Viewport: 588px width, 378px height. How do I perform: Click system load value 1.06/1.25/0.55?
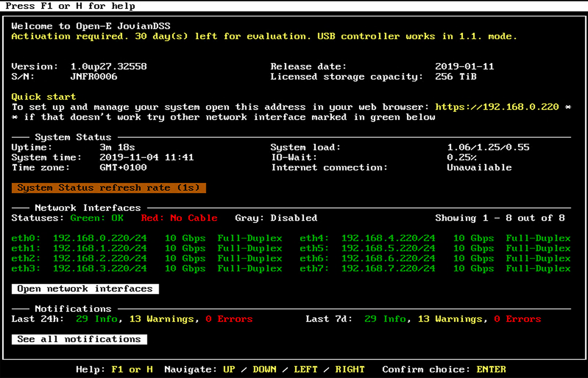tap(488, 147)
